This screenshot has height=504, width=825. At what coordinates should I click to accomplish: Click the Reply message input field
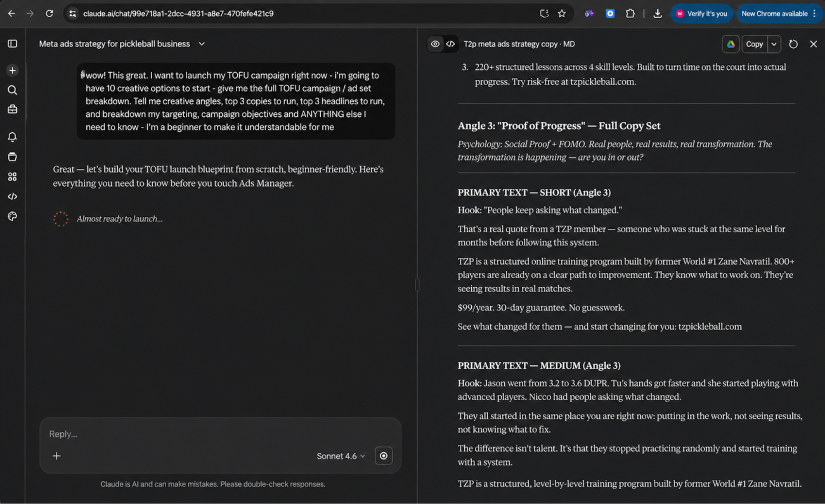coord(220,434)
